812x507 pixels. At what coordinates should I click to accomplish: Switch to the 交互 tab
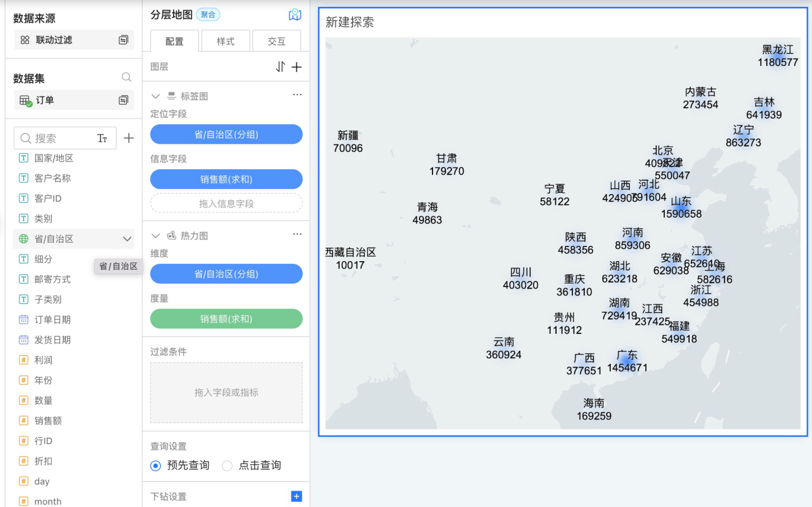click(x=277, y=41)
